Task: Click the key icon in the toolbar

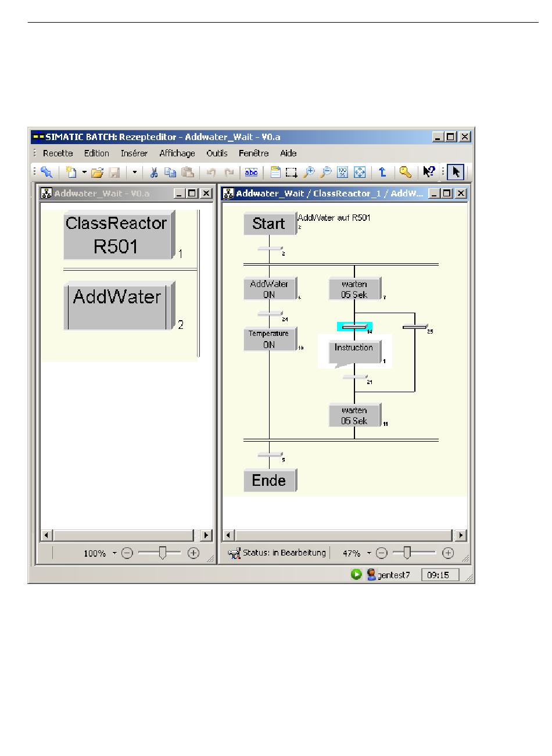Action: coord(406,172)
